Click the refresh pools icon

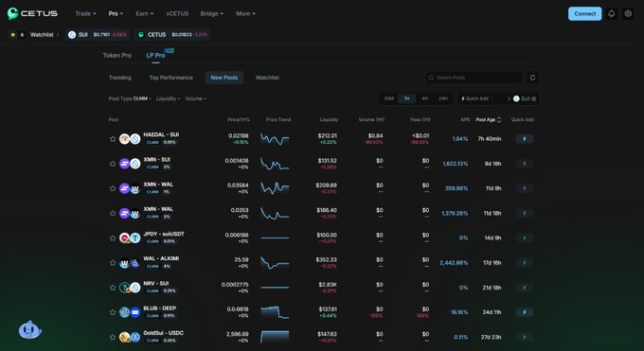532,78
